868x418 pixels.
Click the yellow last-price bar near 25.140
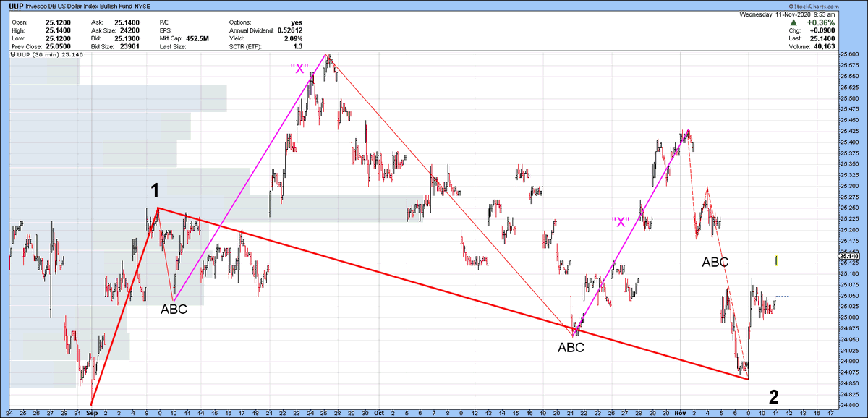(x=776, y=260)
